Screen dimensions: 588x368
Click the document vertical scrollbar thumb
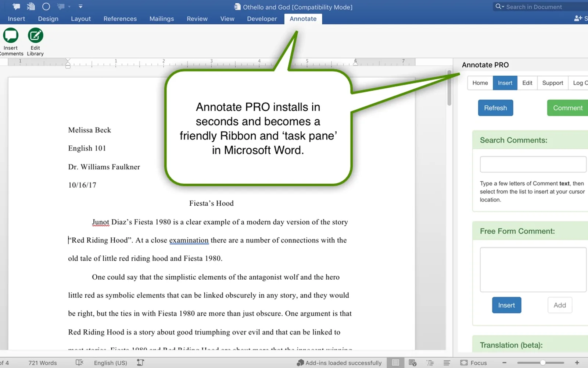click(449, 88)
